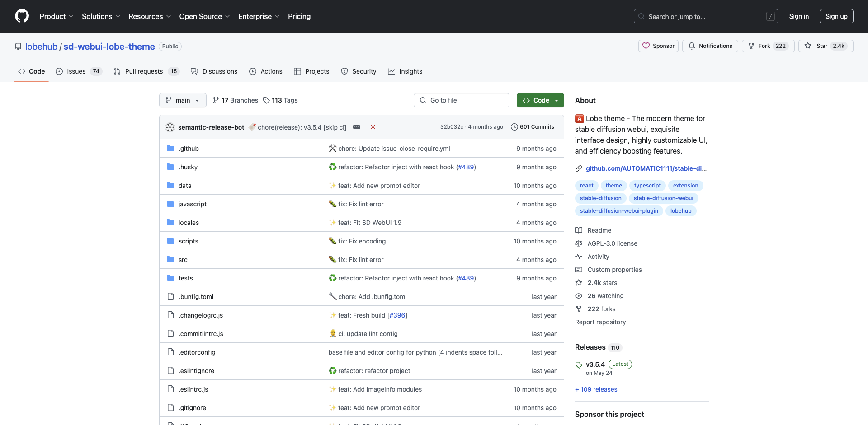This screenshot has width=868, height=425.
Task: Open the 32b032c commit hash link
Action: (452, 127)
